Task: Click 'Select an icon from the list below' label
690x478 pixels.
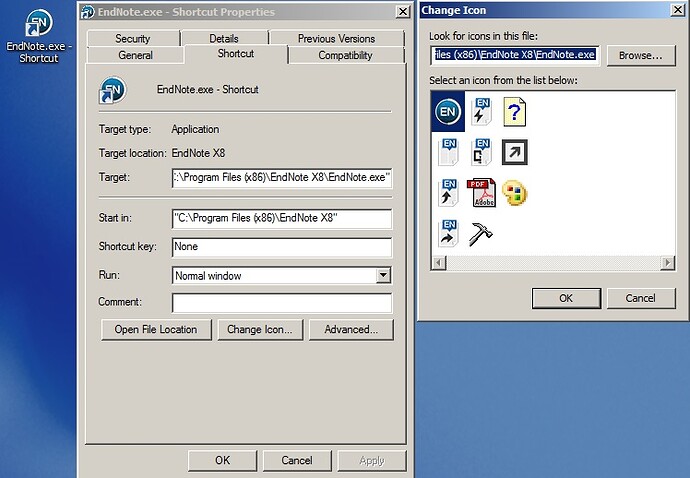Action: coord(503,81)
